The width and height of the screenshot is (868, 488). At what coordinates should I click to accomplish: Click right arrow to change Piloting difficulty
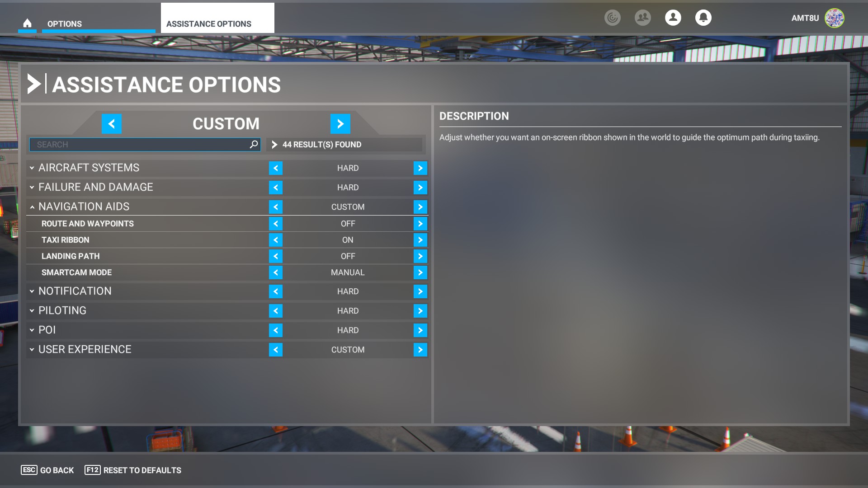click(x=420, y=310)
